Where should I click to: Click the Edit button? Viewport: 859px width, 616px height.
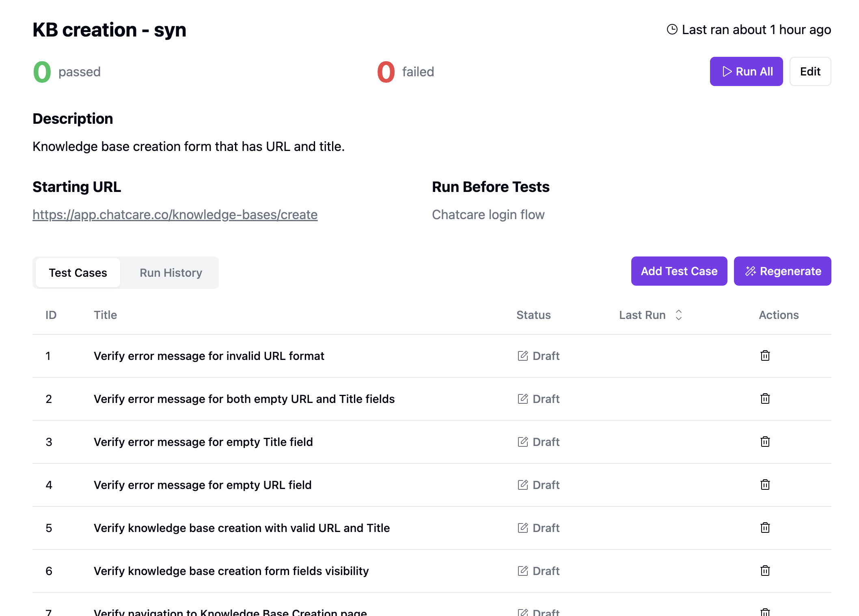[x=810, y=71]
